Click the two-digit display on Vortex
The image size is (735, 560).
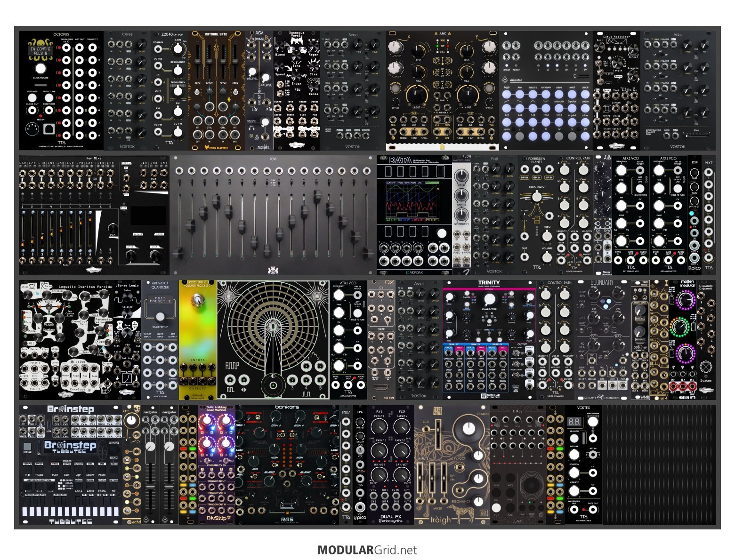coord(574,422)
